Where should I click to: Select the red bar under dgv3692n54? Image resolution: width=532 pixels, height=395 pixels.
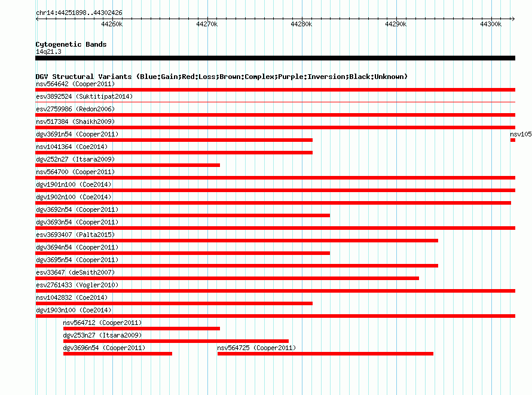[x=182, y=215]
